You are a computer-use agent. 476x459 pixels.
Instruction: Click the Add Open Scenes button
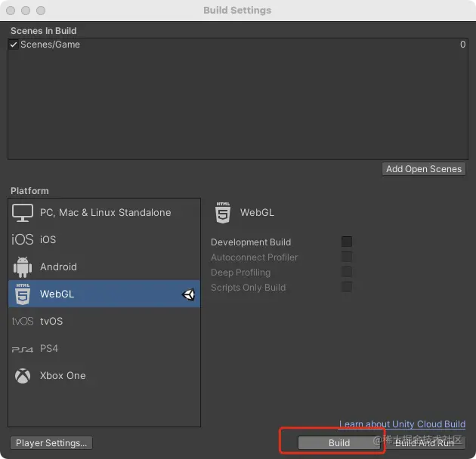coord(423,169)
